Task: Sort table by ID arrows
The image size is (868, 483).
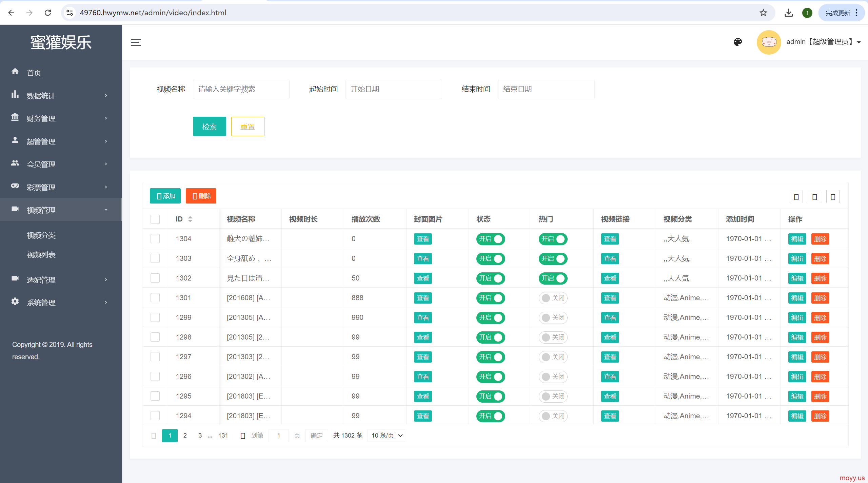Action: 190,219
